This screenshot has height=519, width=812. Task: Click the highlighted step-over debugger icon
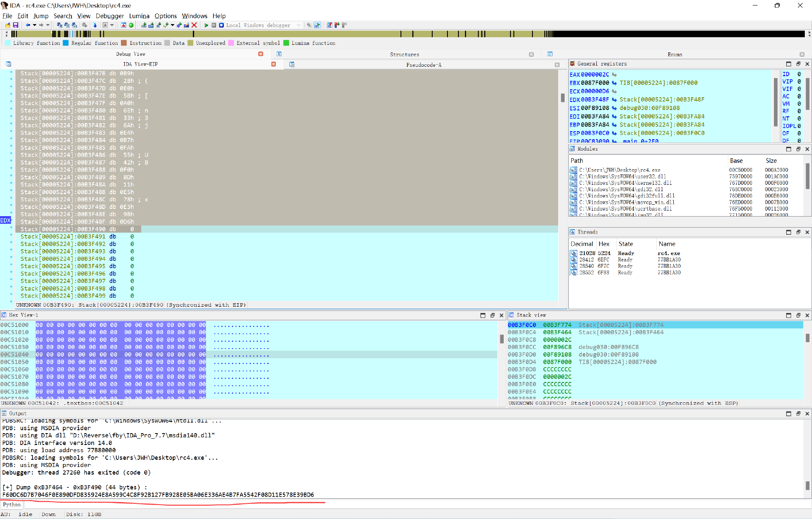point(317,25)
